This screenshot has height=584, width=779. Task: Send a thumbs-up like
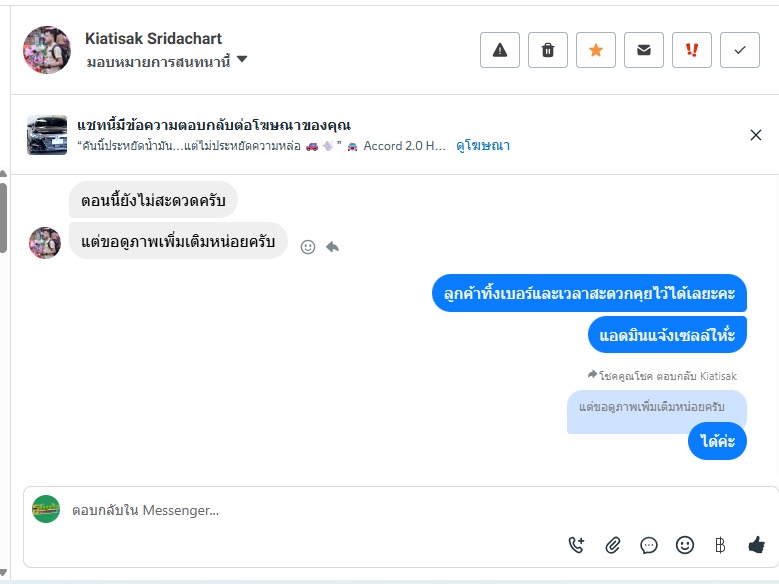click(x=757, y=545)
